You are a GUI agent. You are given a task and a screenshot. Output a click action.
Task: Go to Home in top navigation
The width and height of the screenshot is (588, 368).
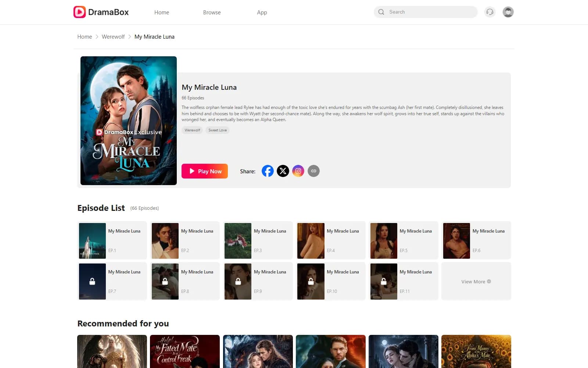coord(162,13)
